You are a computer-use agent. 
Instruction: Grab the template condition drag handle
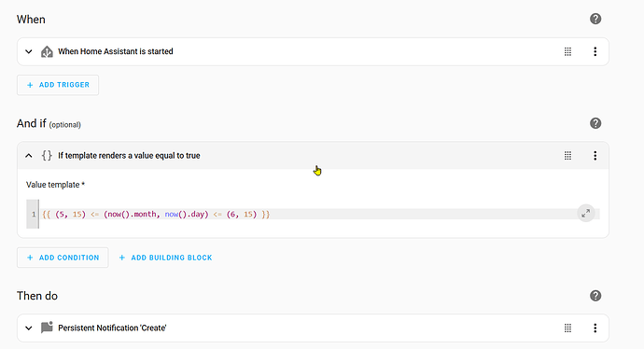pos(567,156)
